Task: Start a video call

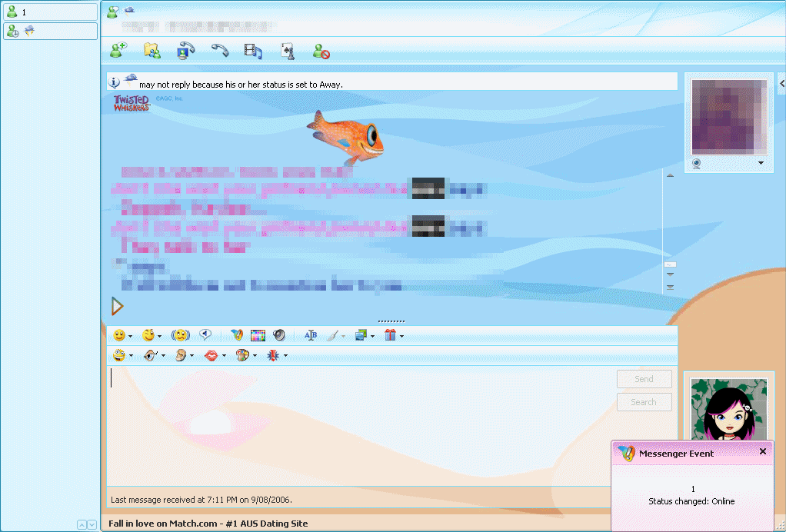Action: point(185,51)
